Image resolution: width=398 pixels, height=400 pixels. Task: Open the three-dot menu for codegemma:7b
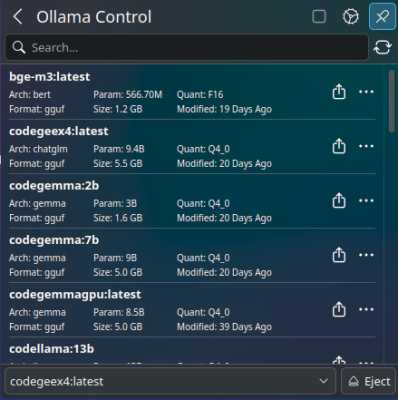coord(366,255)
